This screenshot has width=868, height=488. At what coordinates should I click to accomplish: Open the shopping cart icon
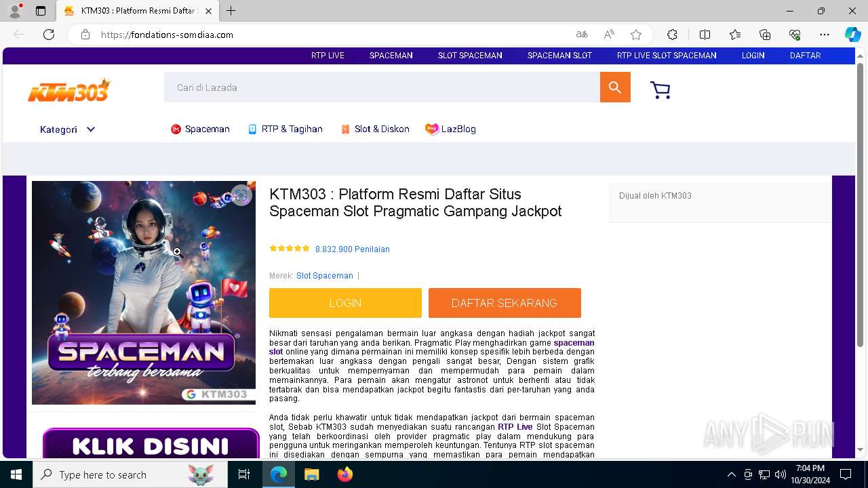[660, 89]
